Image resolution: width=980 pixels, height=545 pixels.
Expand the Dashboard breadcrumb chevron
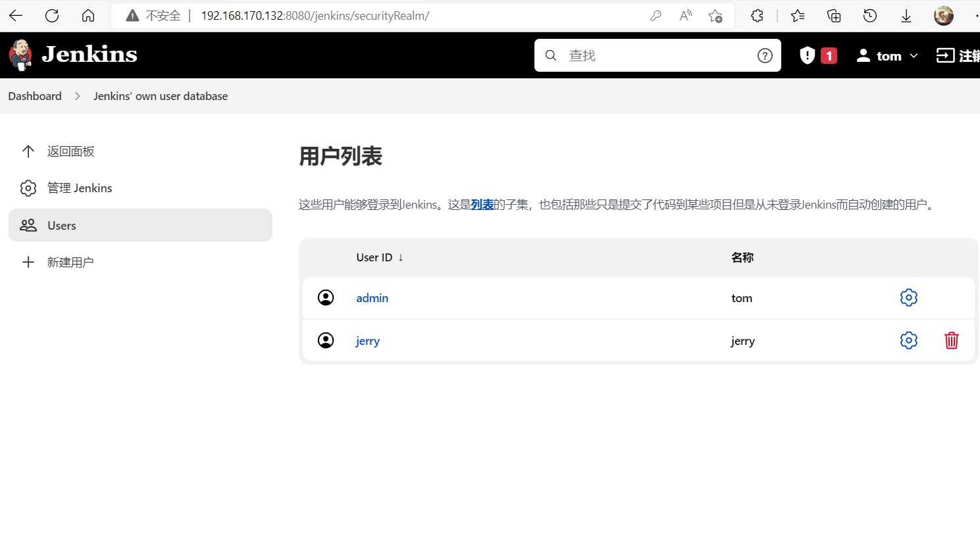click(78, 96)
